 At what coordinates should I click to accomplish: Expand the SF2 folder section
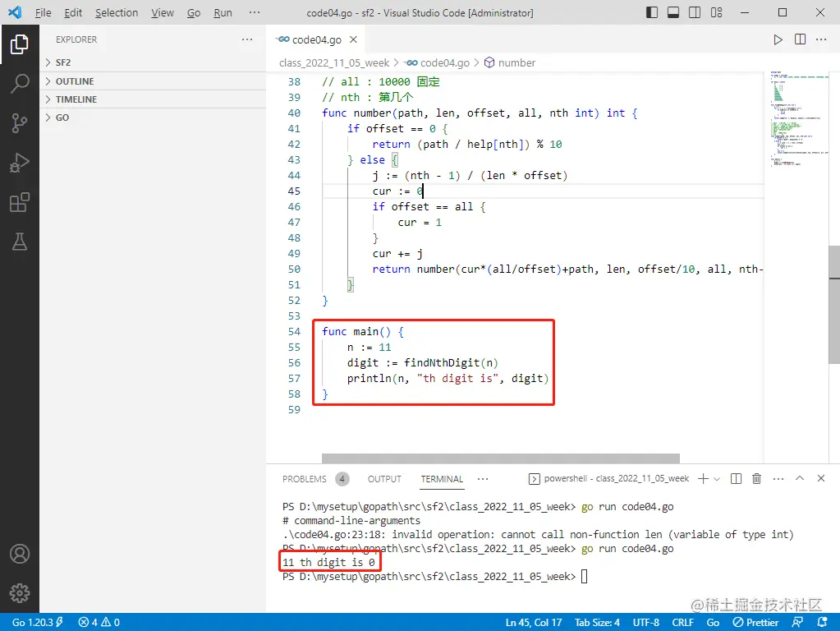pyautogui.click(x=153, y=62)
